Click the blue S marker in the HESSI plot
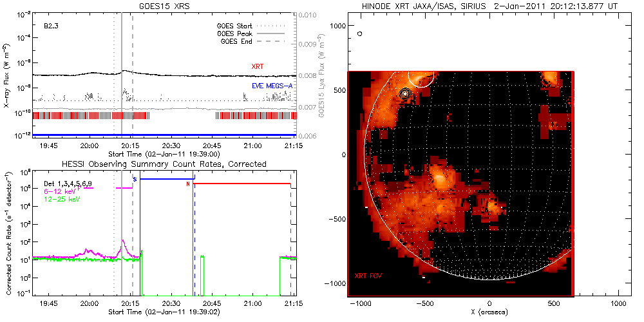Screen dimensions: 644x322 click(135, 180)
